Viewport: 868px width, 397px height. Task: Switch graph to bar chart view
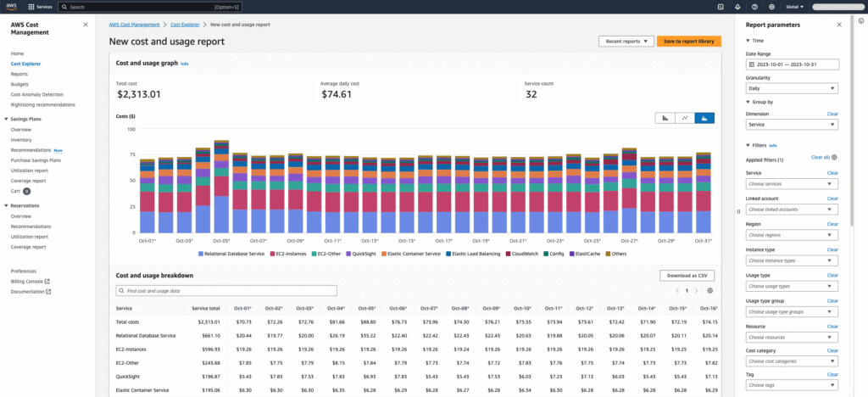click(665, 118)
